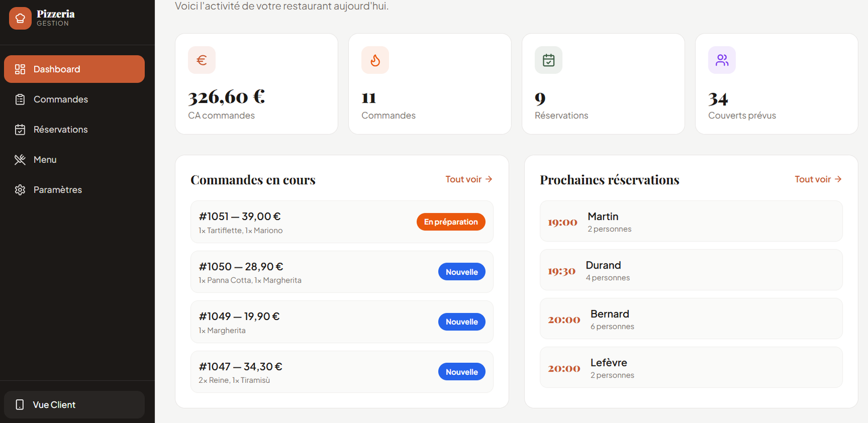Viewport: 868px width, 423px height.
Task: Open Réservations in the sidebar
Action: click(74, 130)
